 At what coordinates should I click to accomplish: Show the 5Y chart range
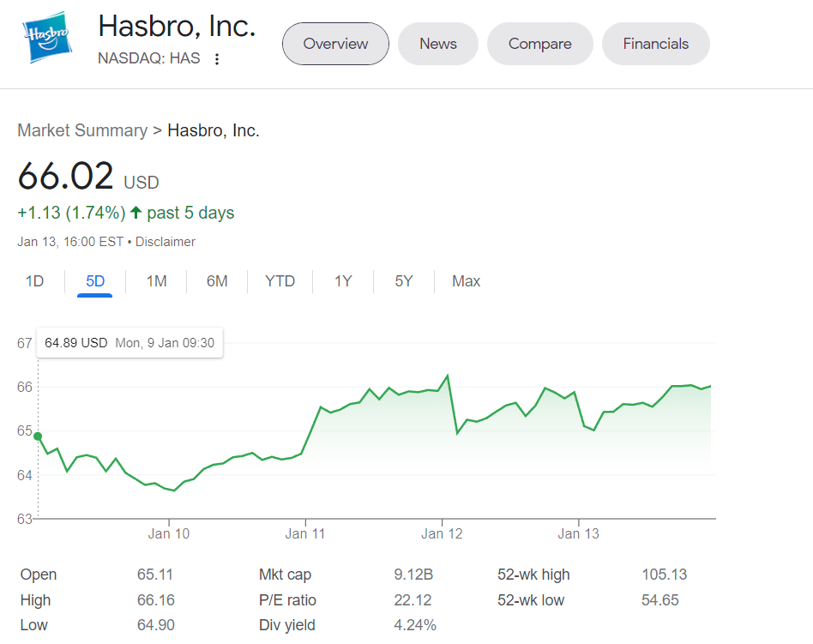[403, 281]
